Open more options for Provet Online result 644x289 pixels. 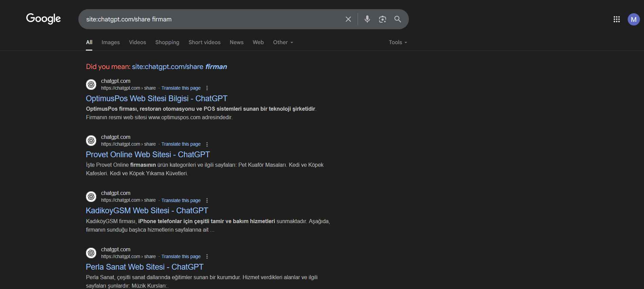click(207, 144)
